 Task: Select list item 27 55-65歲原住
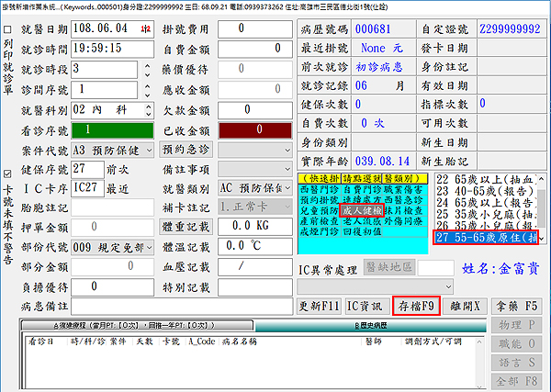click(x=487, y=238)
